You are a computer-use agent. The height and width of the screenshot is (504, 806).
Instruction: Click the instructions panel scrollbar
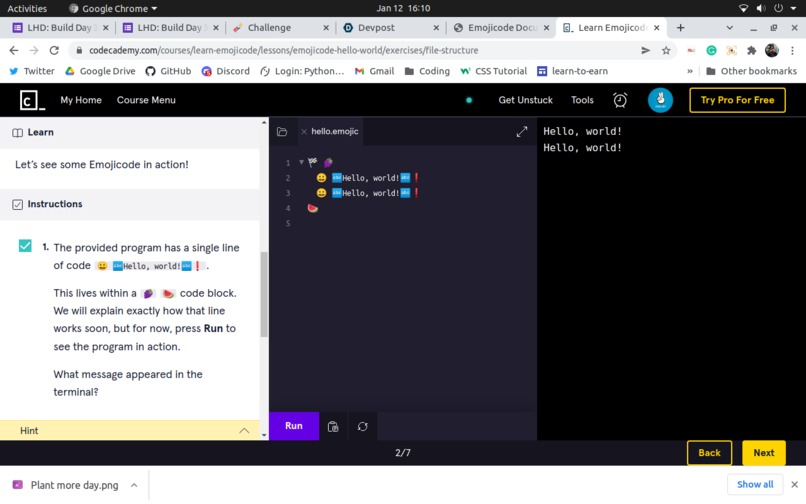[264, 294]
